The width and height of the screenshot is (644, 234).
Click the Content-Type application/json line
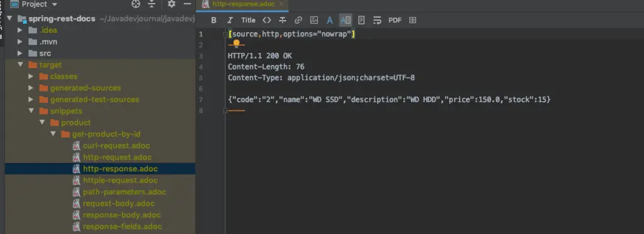pos(321,78)
